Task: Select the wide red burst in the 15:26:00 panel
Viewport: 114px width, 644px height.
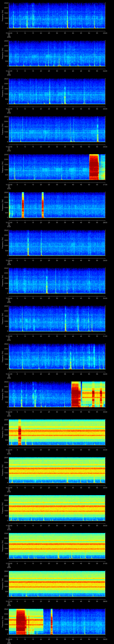Action: [94, 167]
